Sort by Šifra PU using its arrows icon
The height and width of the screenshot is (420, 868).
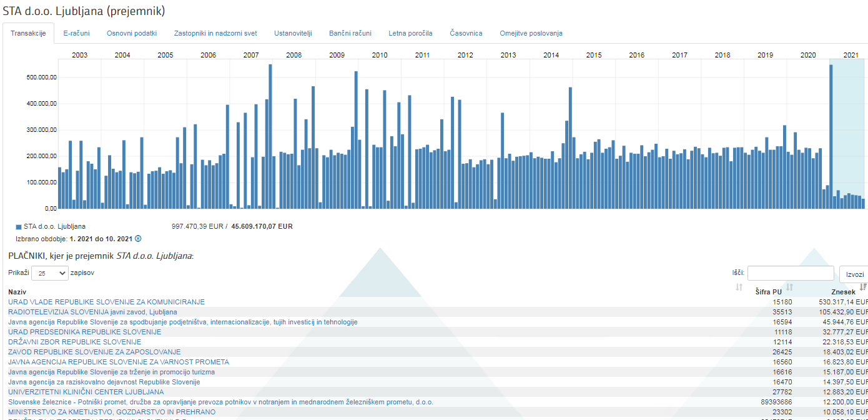(789, 287)
